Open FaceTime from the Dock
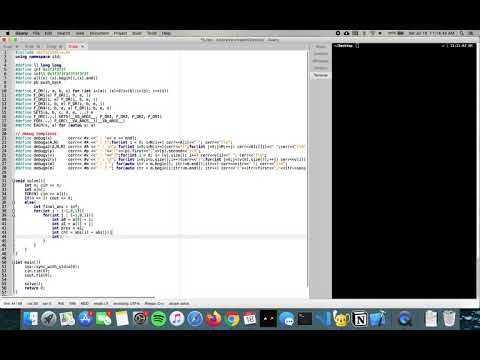The height and width of the screenshot is (360, 480). point(104,319)
